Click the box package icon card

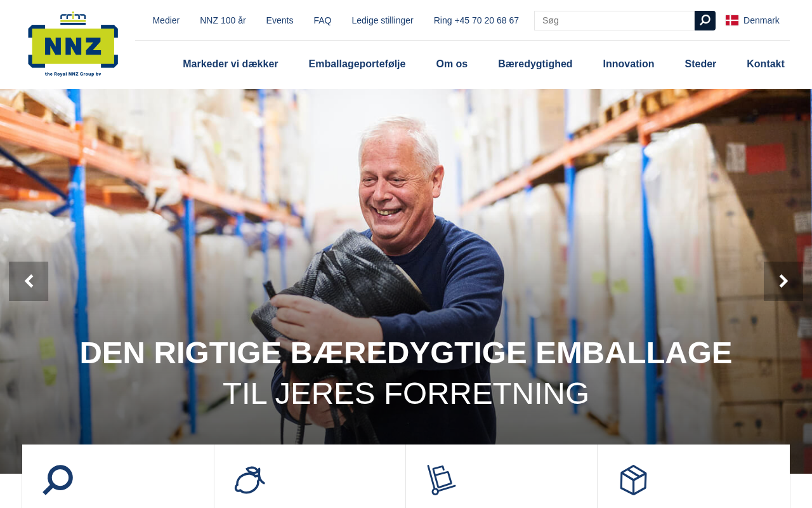coord(633,480)
